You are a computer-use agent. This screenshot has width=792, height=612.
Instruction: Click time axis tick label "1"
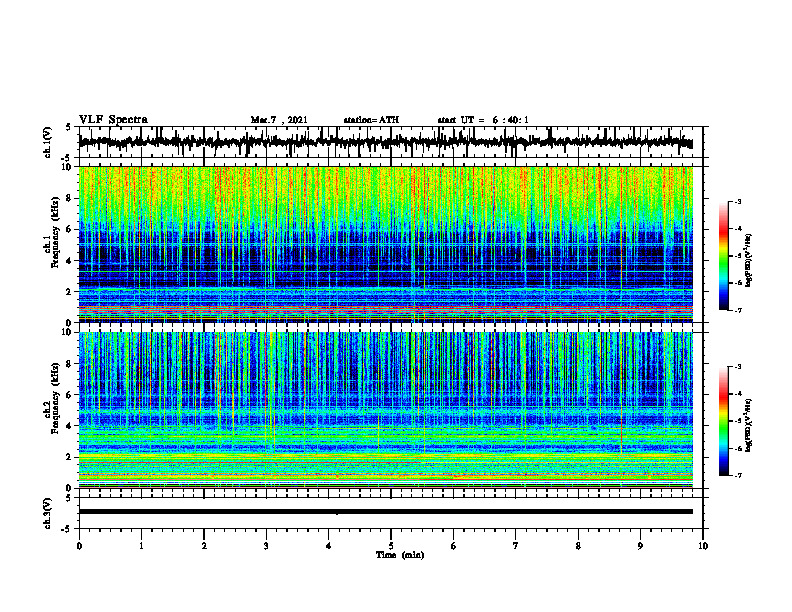pos(141,546)
